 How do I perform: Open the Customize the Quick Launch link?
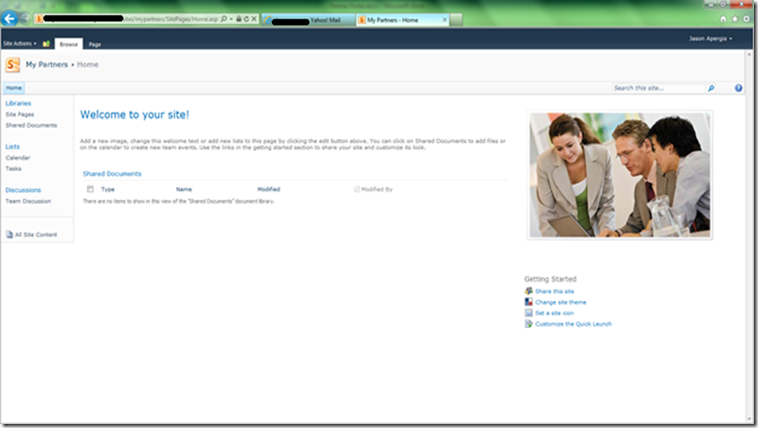coord(573,324)
